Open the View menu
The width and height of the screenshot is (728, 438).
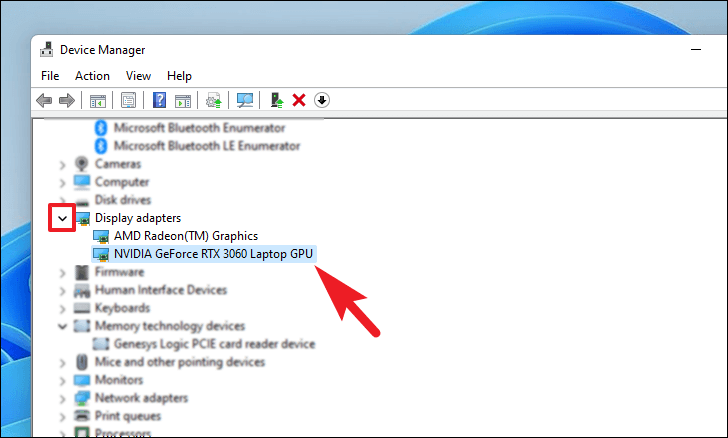point(138,75)
